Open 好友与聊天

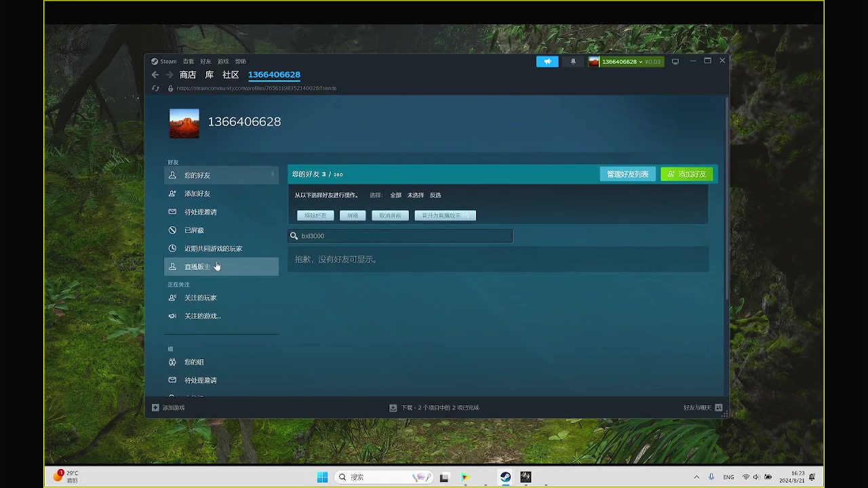[x=703, y=408]
